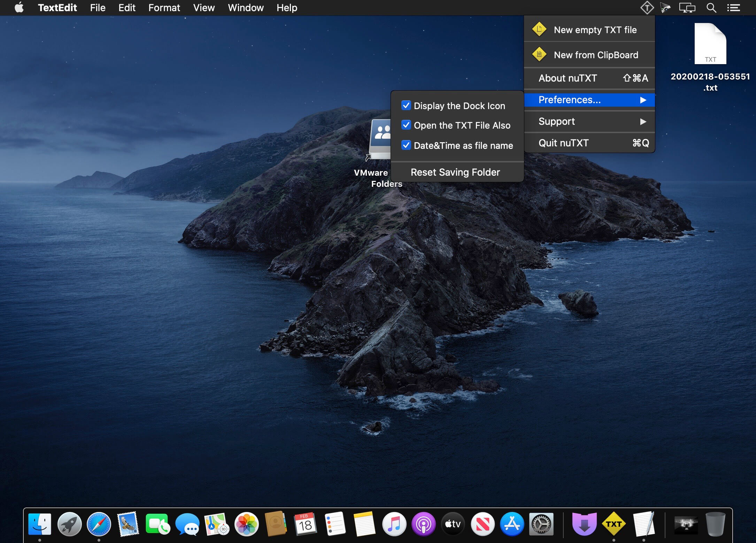
Task: Click New from ClipBoard text
Action: [x=596, y=55]
